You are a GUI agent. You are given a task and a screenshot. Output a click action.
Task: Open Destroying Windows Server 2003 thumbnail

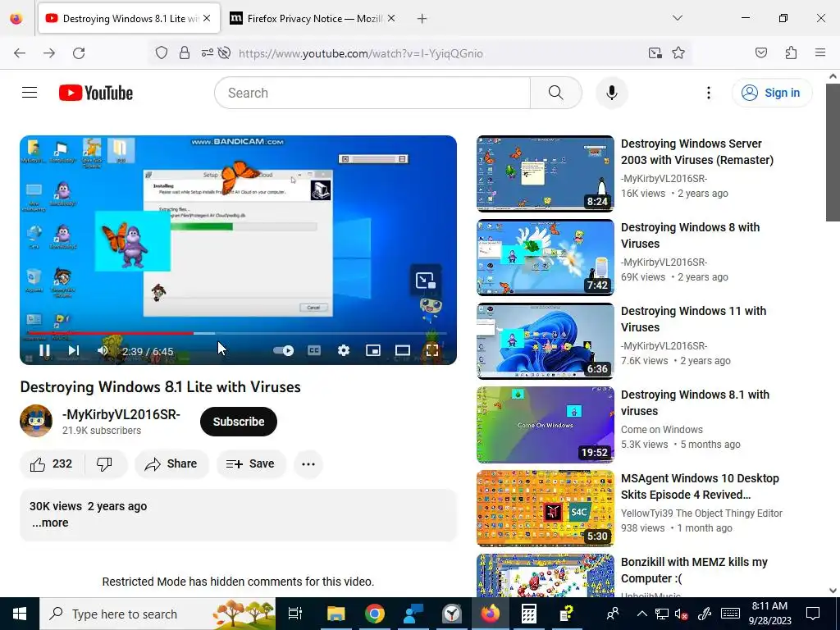click(x=546, y=174)
